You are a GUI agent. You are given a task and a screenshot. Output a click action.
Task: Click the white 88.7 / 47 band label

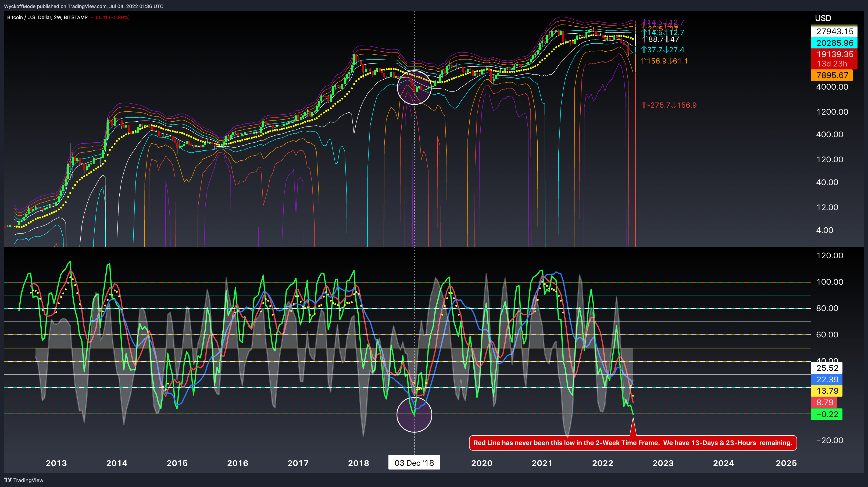coord(660,40)
